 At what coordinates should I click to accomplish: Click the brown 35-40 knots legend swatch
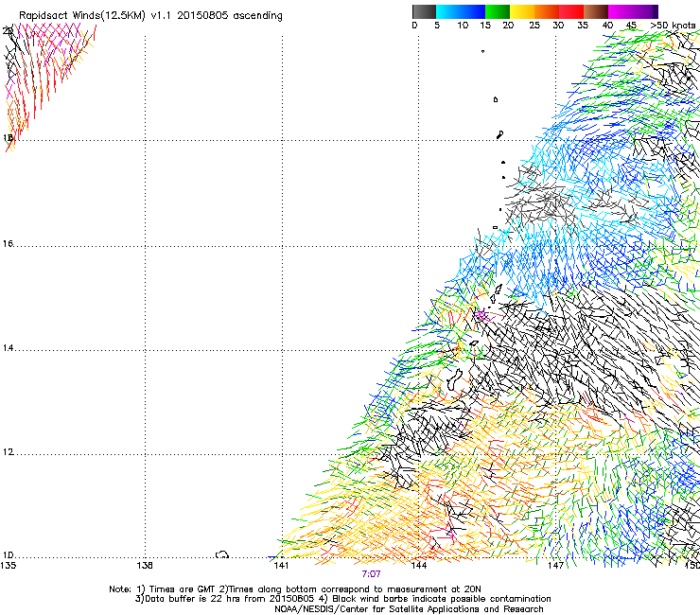pos(596,11)
